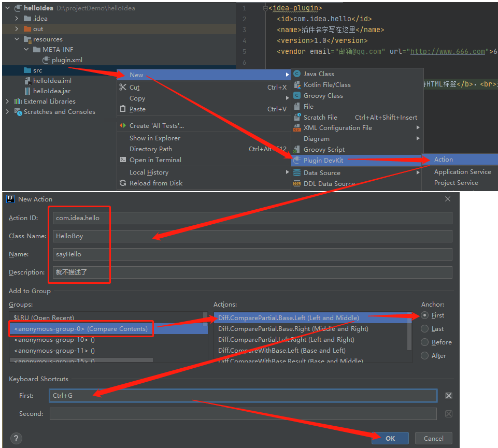
Task: Click the plugin.xml file icon
Action: pos(46,60)
